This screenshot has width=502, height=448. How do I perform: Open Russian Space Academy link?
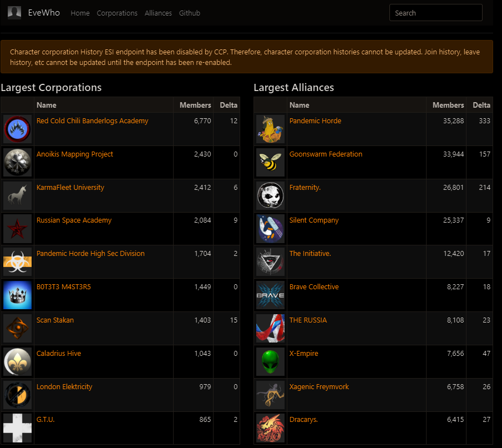tap(74, 220)
